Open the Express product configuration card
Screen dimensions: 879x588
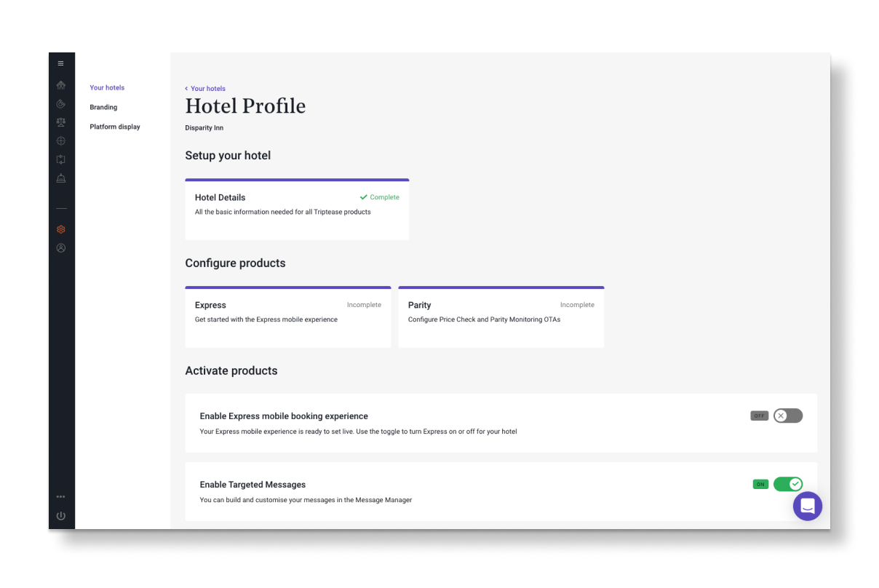point(288,317)
